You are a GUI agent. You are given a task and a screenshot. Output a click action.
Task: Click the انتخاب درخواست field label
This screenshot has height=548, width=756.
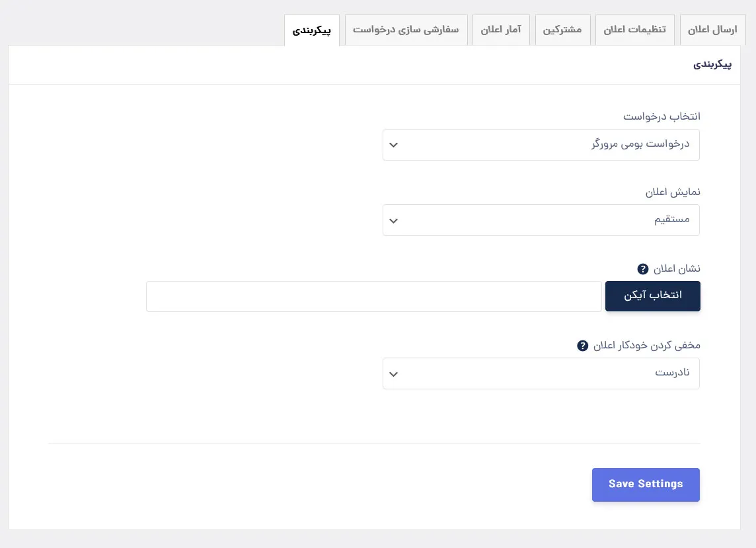coord(661,116)
